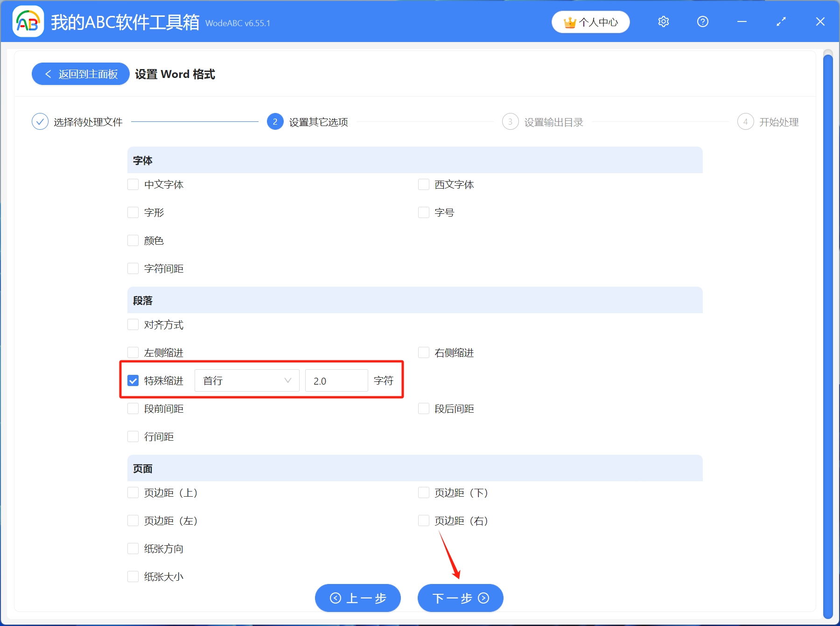The height and width of the screenshot is (626, 840).
Task: Open the help question mark icon
Action: pyautogui.click(x=702, y=21)
